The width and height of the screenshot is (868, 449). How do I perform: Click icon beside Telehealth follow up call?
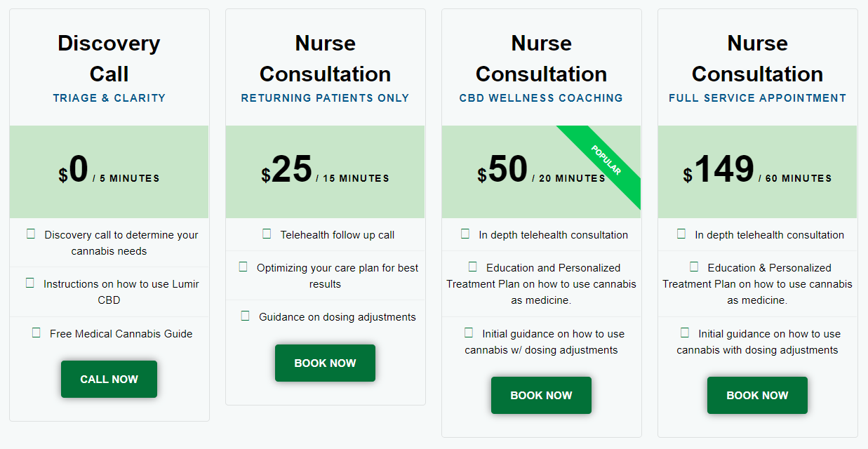[x=267, y=234]
